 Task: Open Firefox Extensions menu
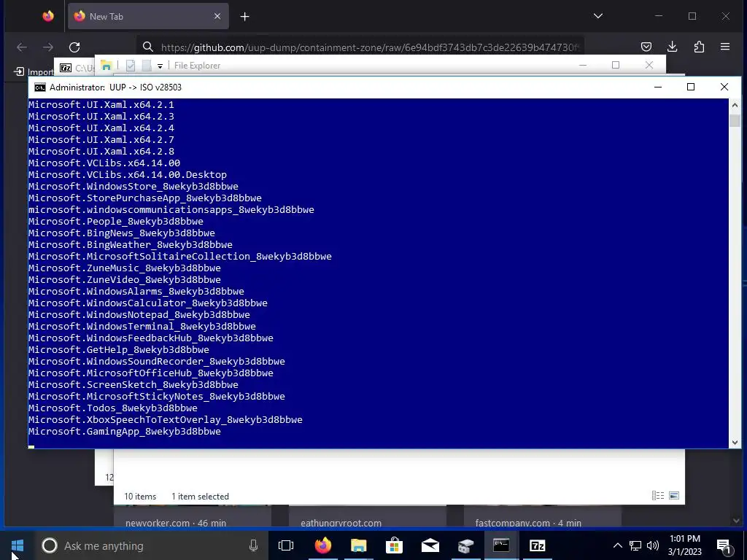click(699, 47)
